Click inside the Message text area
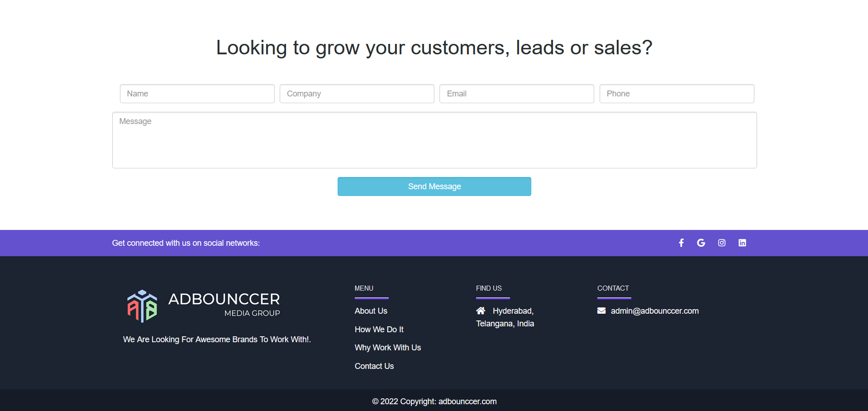 [x=434, y=140]
